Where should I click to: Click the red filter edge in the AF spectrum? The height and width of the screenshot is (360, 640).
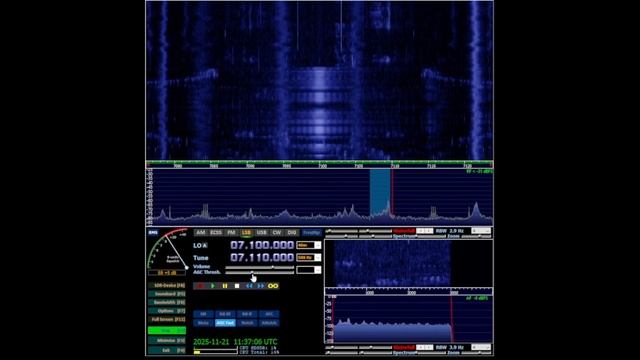coord(451,318)
